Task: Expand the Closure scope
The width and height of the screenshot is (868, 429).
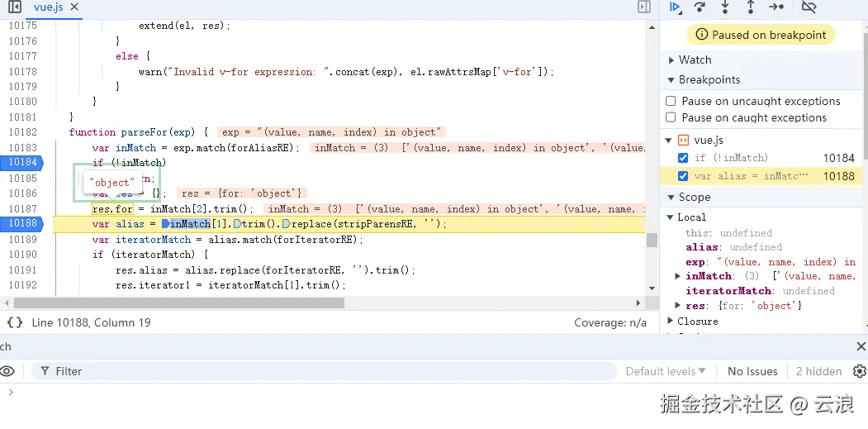Action: coord(671,322)
